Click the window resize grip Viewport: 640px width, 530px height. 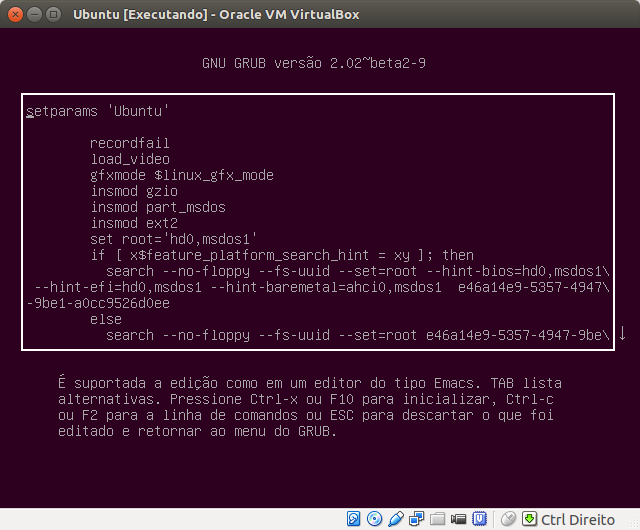pos(635,525)
